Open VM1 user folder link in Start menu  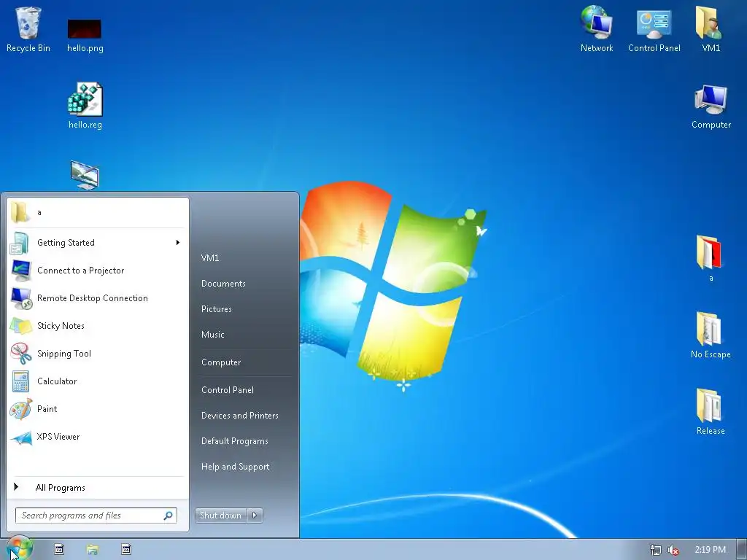[210, 258]
